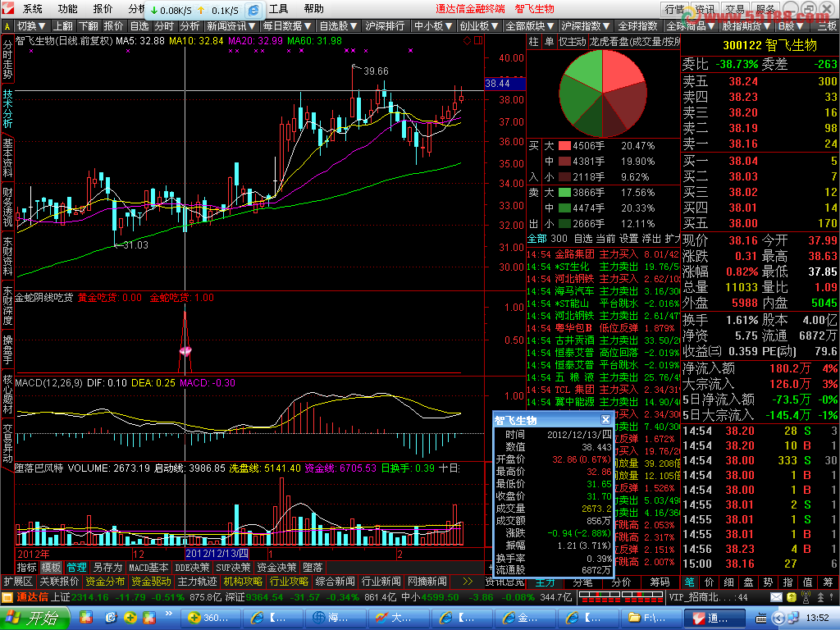Image resolution: width=840 pixels, height=630 pixels.
Task: Select the 资金分布 bottom tab
Action: click(x=105, y=582)
